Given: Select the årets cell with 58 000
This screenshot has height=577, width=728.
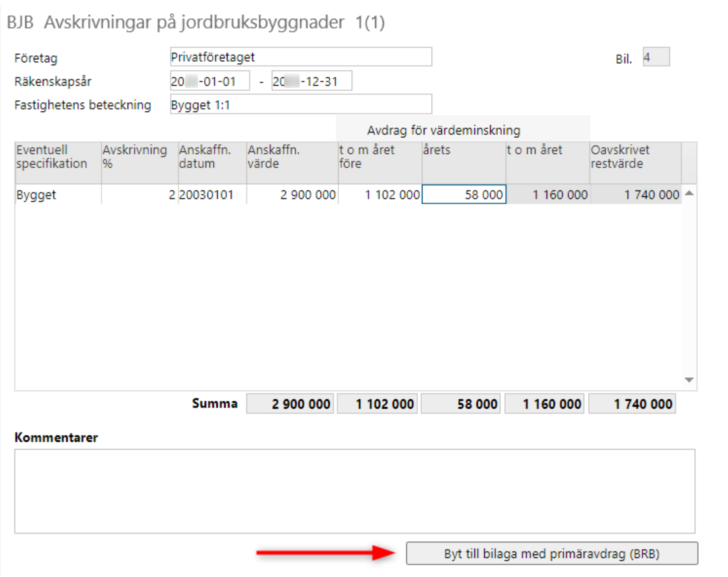Looking at the screenshot, I should [464, 195].
